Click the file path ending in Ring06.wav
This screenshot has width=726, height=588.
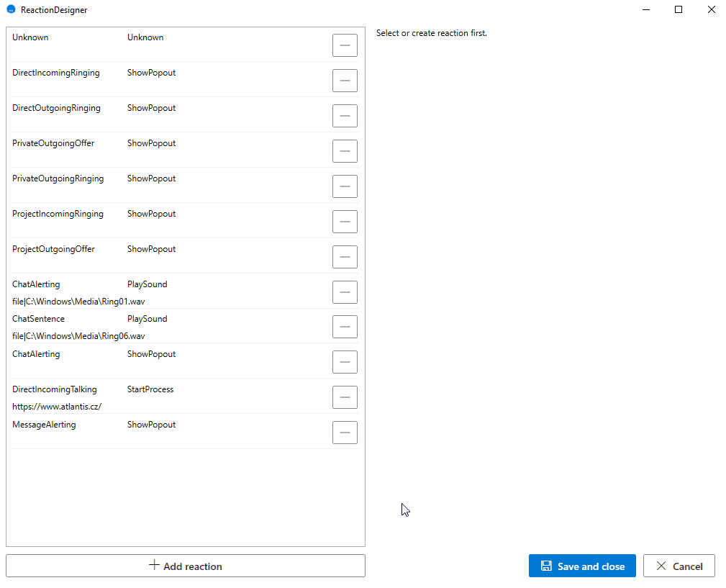[x=78, y=336]
